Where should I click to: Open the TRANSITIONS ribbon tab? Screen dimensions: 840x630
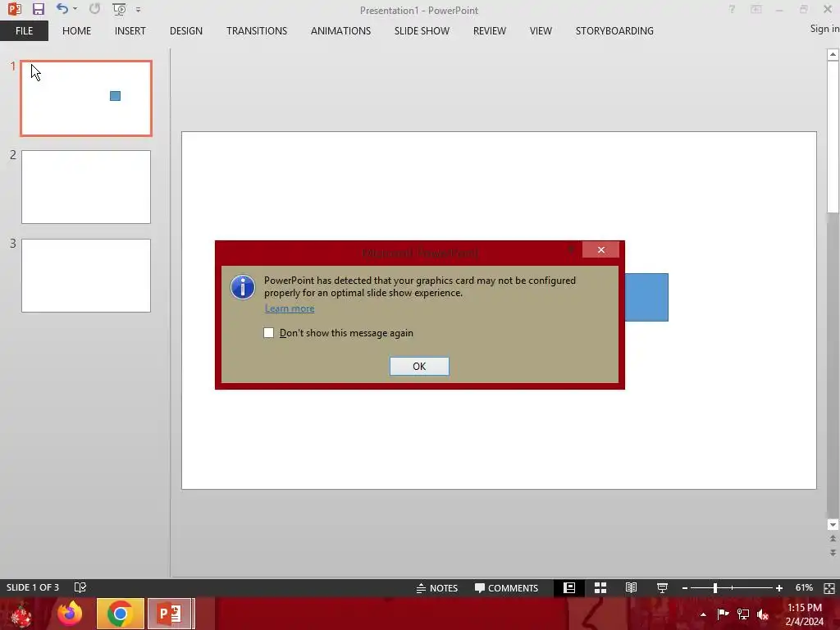257,31
